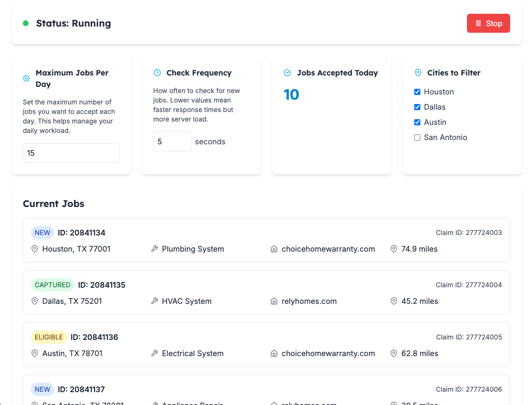Click the Austin, TX 78701 location text
This screenshot has width=532, height=405.
click(x=72, y=353)
